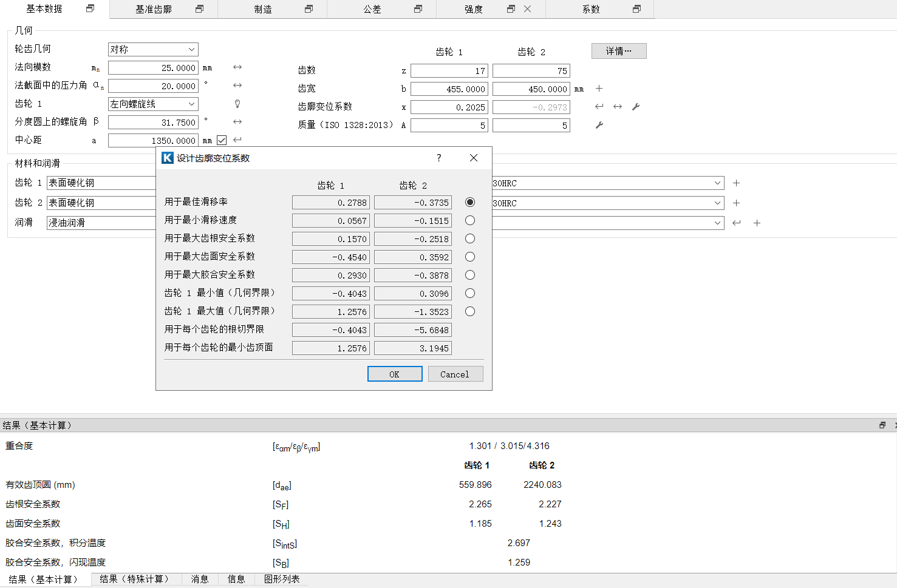Image resolution: width=897 pixels, height=588 pixels.
Task: Open the 齿轮 1 表面硬化钢 material type combo
Action: tap(101, 183)
